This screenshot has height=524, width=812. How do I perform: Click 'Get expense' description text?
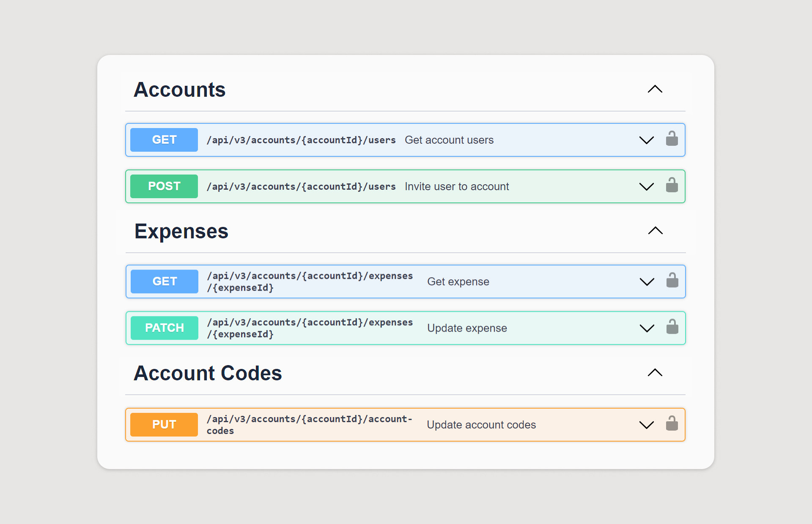458,282
